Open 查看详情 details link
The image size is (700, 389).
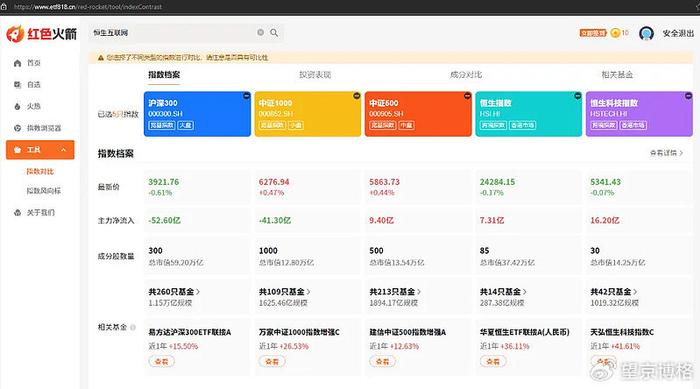(666, 153)
